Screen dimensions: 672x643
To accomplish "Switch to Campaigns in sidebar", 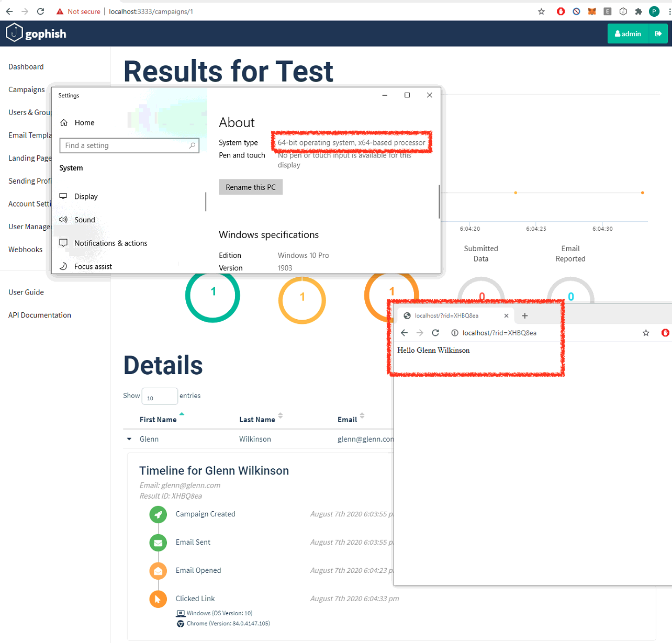I will pyautogui.click(x=27, y=89).
